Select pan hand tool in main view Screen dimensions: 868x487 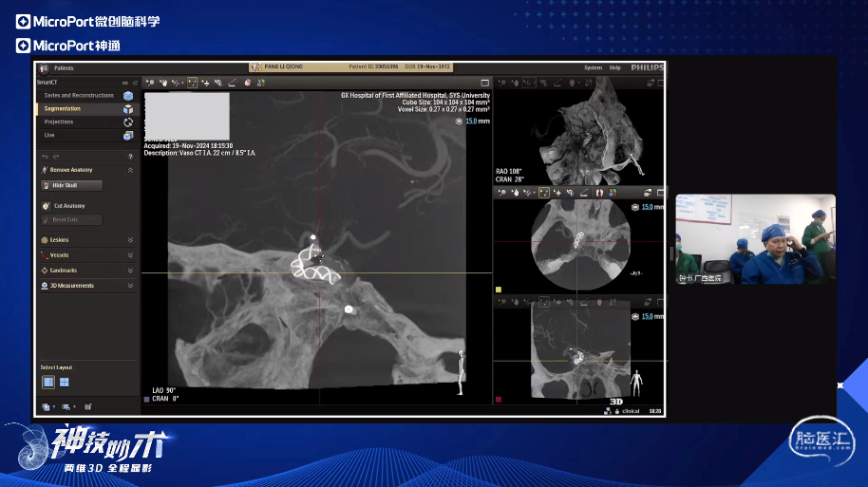coord(163,83)
